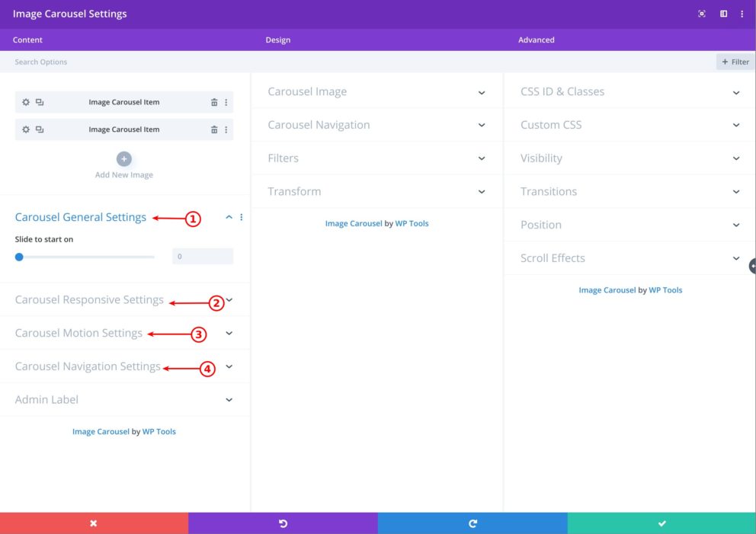The width and height of the screenshot is (756, 534).
Task: Click the WP Tools link
Action: pyautogui.click(x=160, y=431)
